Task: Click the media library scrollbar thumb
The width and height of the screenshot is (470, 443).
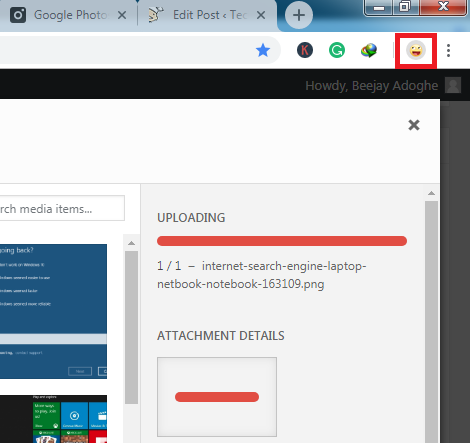Action: 131,327
